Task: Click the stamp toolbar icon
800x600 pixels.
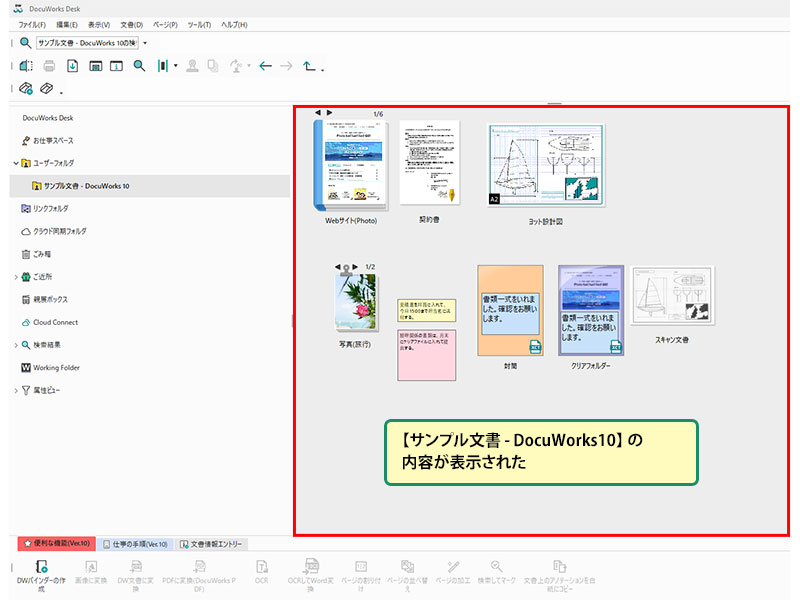Action: 192,66
